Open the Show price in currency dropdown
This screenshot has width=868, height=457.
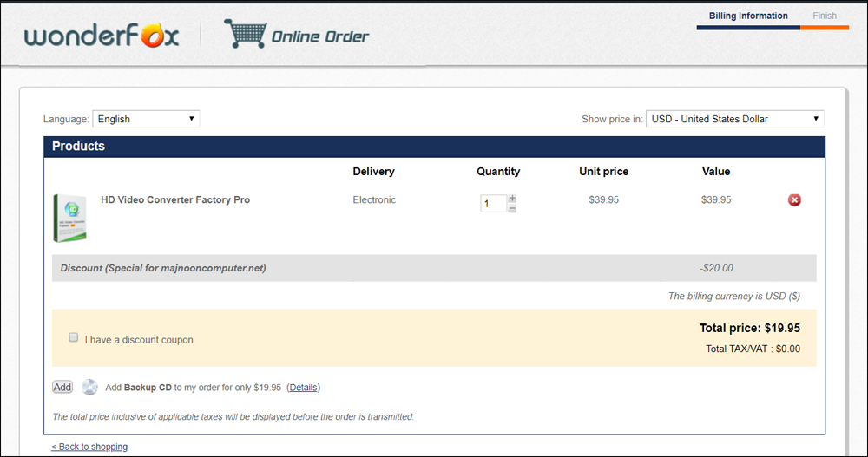pyautogui.click(x=734, y=119)
